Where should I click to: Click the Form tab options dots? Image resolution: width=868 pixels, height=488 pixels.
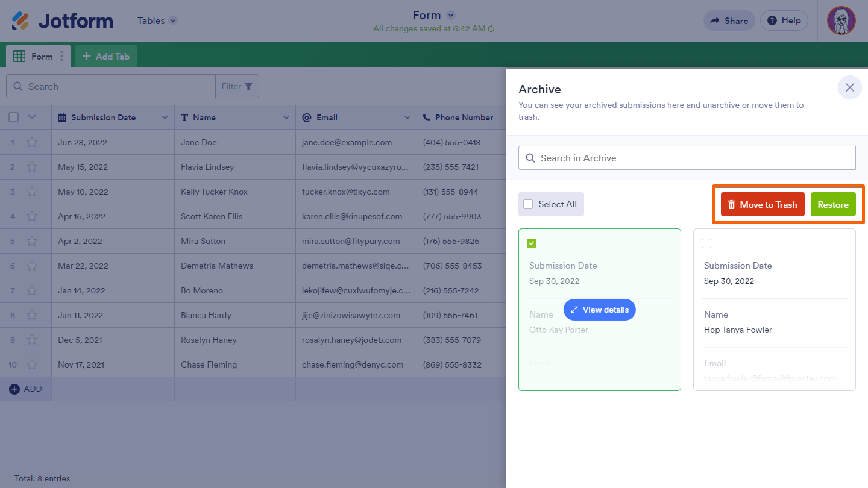click(x=61, y=57)
